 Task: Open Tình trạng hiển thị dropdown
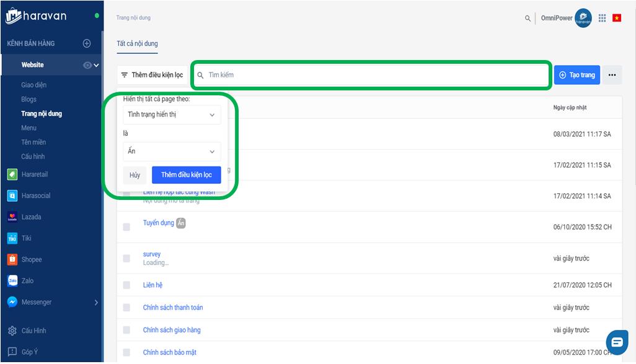coord(172,115)
